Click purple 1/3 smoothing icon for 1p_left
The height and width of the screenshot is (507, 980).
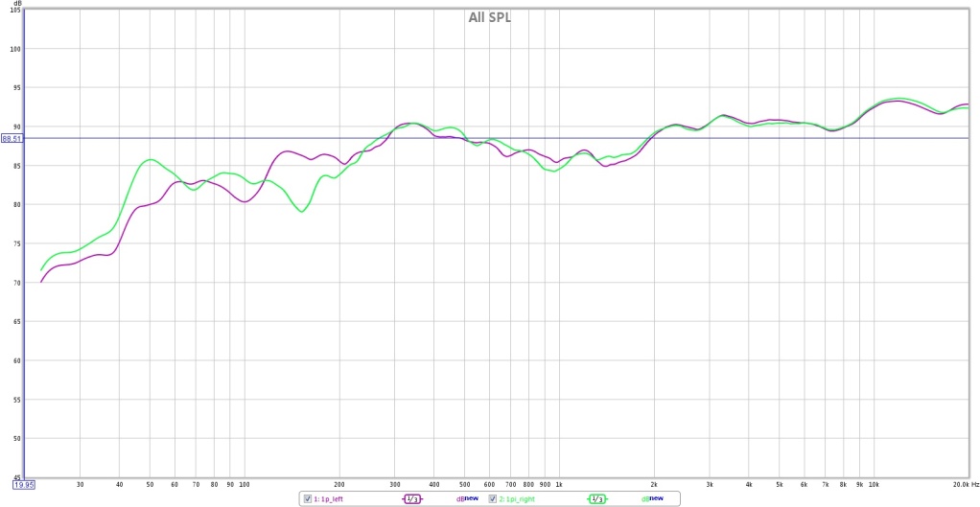click(411, 499)
